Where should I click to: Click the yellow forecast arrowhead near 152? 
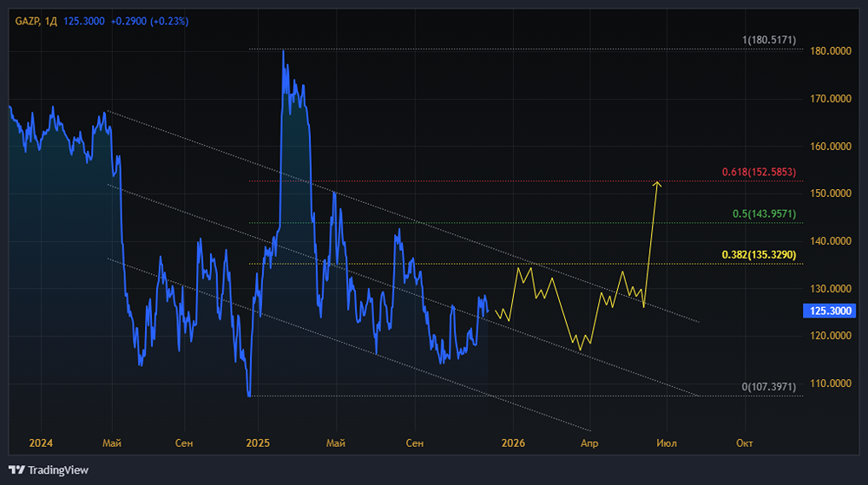pyautogui.click(x=656, y=184)
